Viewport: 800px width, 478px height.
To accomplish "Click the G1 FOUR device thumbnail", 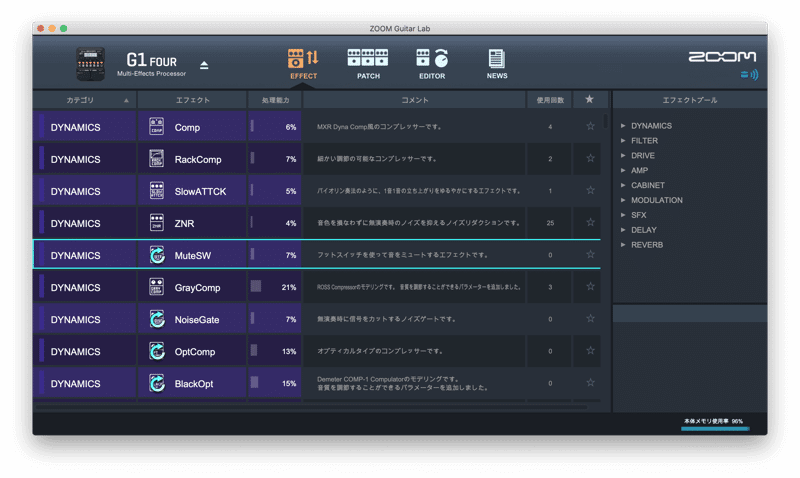I will (90, 64).
